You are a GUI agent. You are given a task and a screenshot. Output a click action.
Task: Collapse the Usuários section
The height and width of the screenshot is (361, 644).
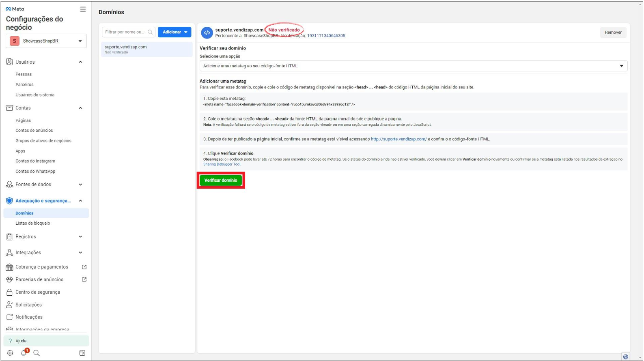click(80, 62)
